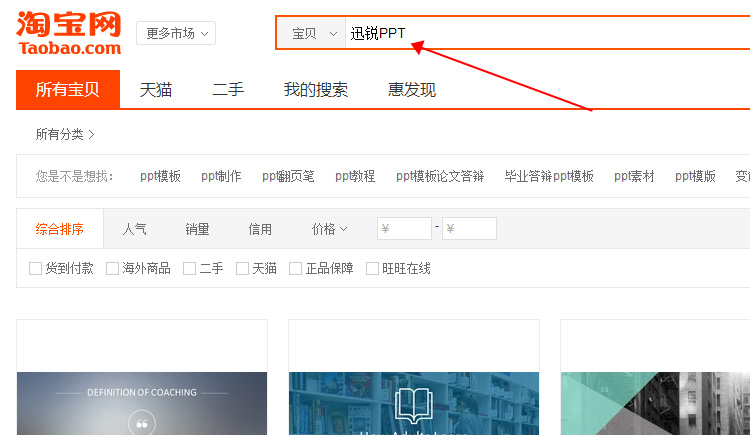Click the ppt模版 suggestion link
750x435 pixels.
(695, 176)
